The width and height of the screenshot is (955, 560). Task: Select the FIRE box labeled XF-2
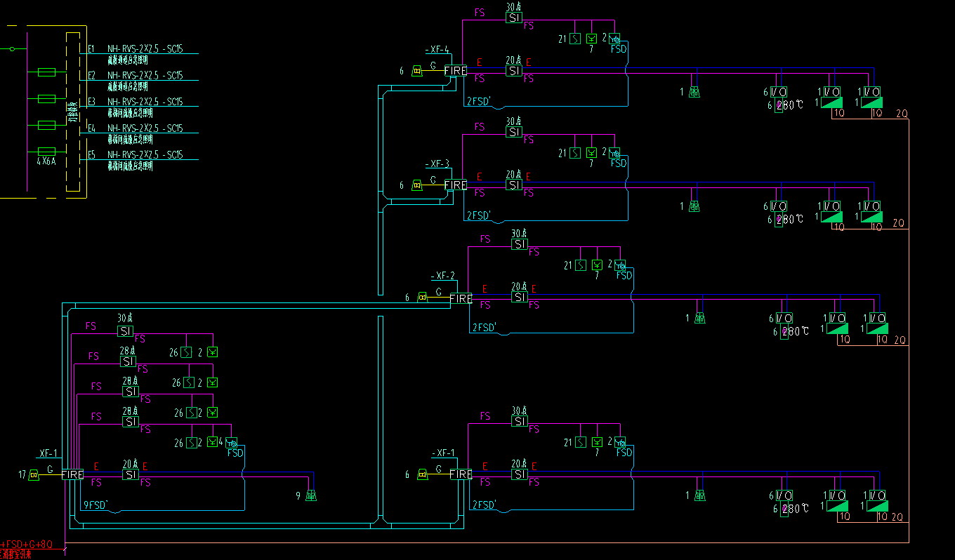click(461, 299)
